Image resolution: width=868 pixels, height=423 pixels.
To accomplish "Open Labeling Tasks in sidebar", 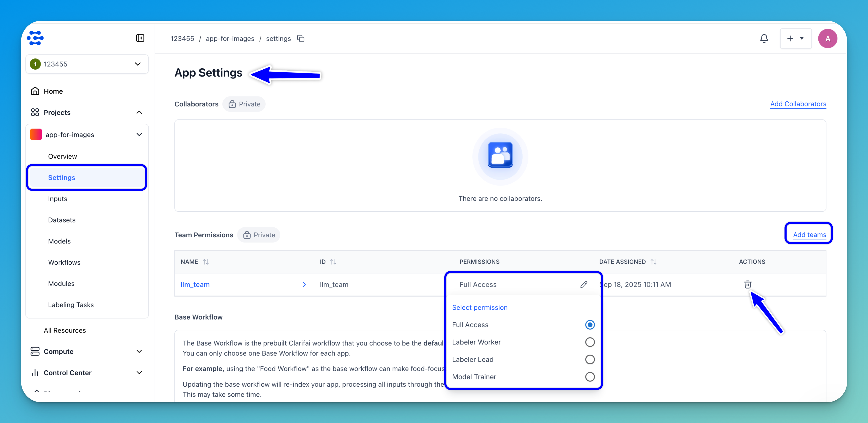I will (x=71, y=305).
